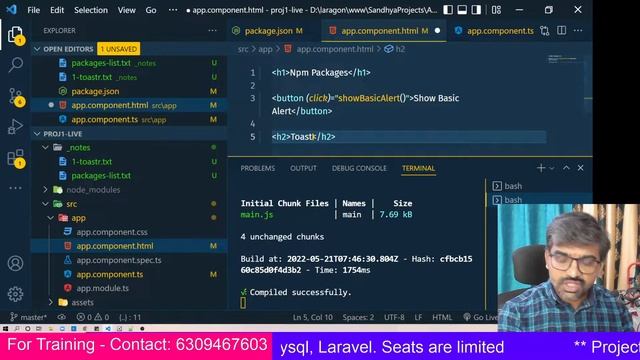Screen dimensions: 640x360
Task: Open the View menu
Action: click(x=127, y=10)
